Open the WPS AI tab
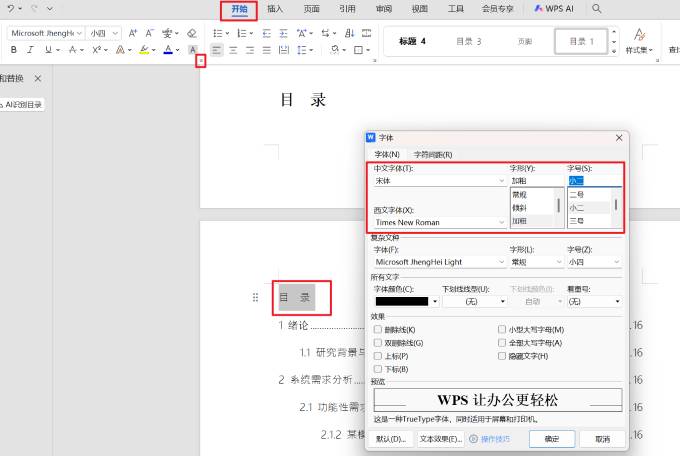This screenshot has height=456, width=680. tap(554, 9)
